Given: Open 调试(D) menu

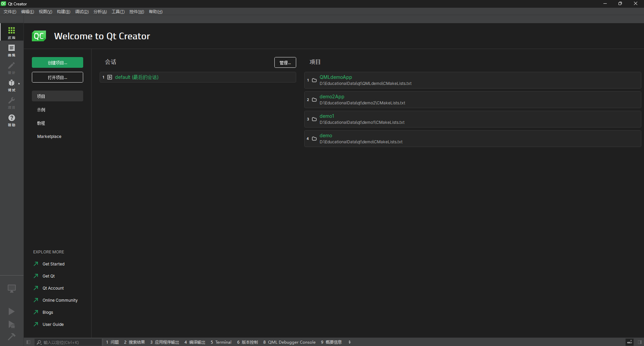Looking at the screenshot, I should pos(82,12).
